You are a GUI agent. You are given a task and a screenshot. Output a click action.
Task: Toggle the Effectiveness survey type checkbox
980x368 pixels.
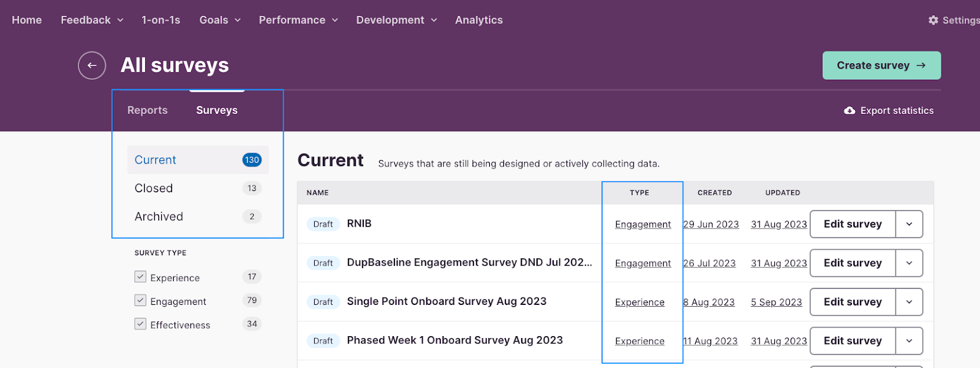click(140, 324)
